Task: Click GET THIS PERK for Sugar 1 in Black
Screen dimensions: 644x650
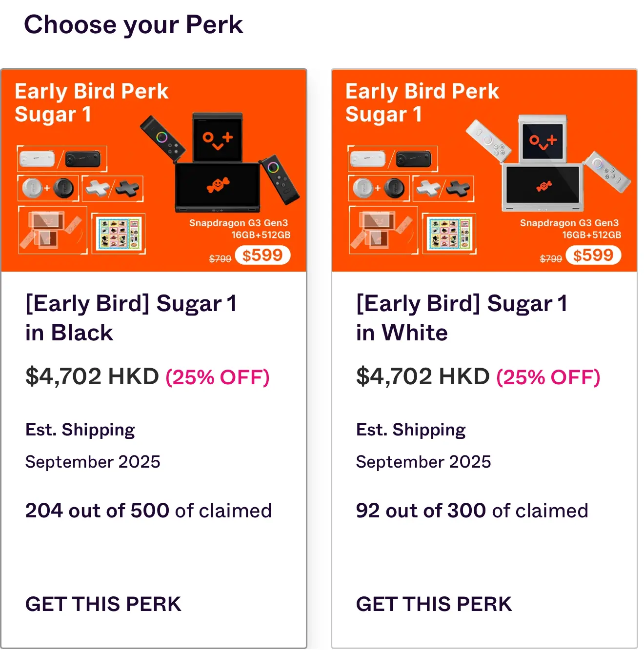Action: tap(103, 604)
